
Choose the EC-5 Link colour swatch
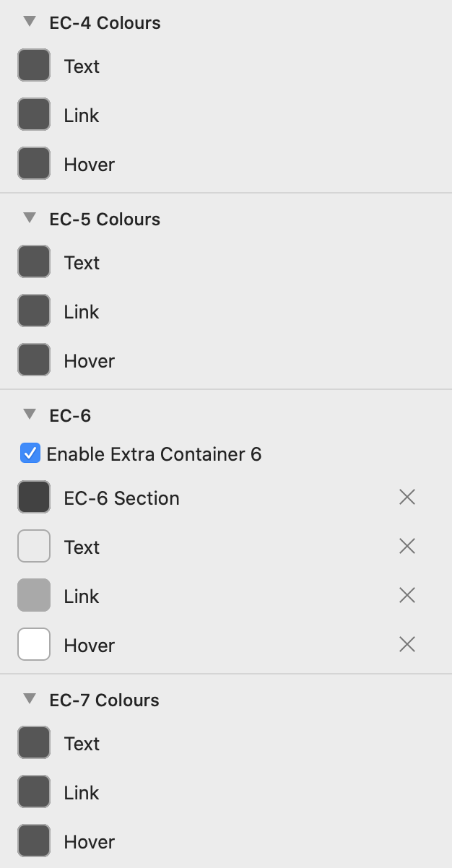34,311
